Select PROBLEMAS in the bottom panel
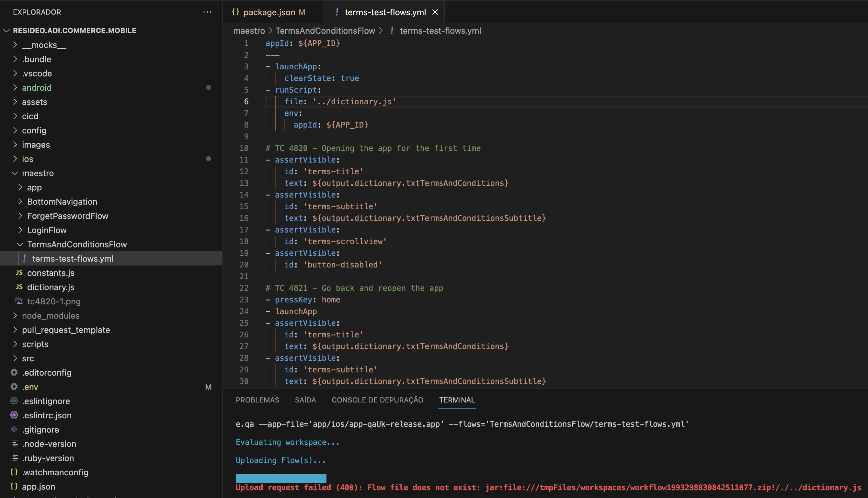 [x=257, y=400]
